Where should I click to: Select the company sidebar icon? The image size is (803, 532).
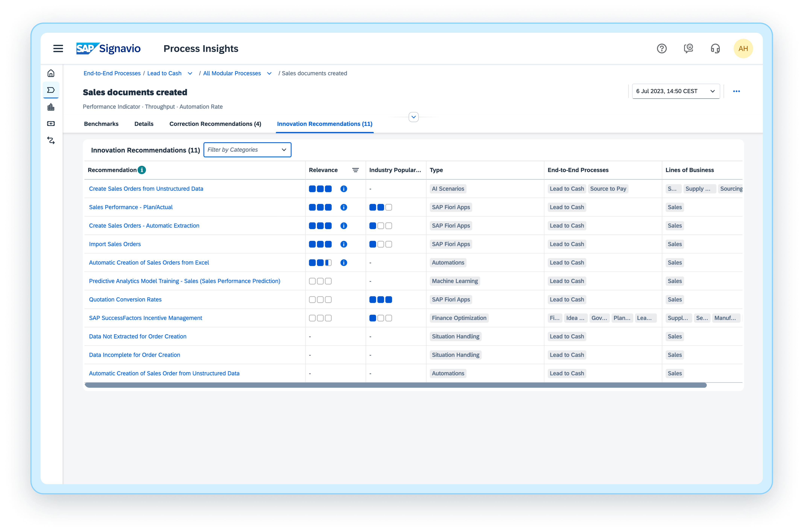[x=51, y=107]
